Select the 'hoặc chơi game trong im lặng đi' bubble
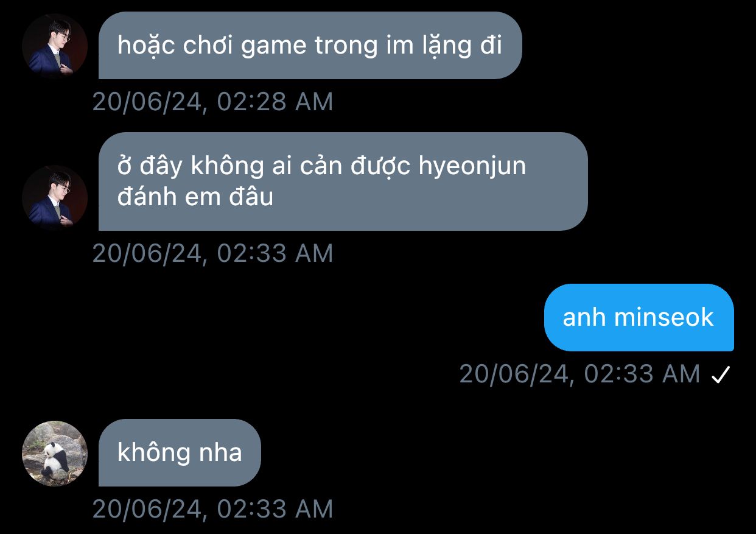 pyautogui.click(x=310, y=46)
